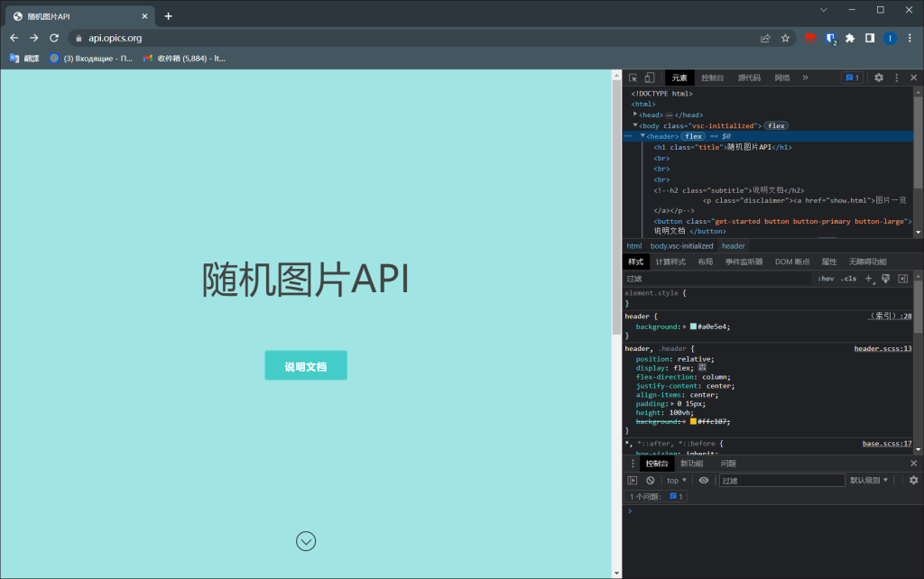Open the browser Extensions puzzle icon

(849, 38)
